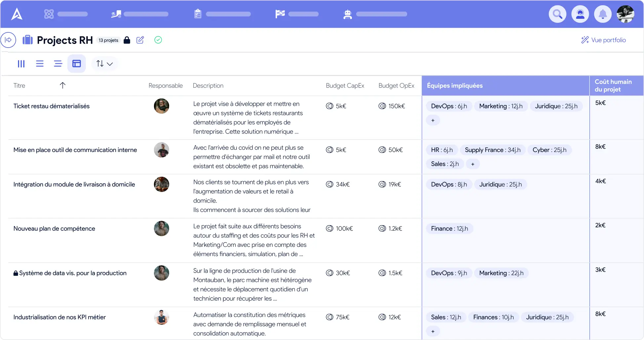Click Marketing : 12j.h team tag
This screenshot has width=644, height=340.
[x=501, y=106]
